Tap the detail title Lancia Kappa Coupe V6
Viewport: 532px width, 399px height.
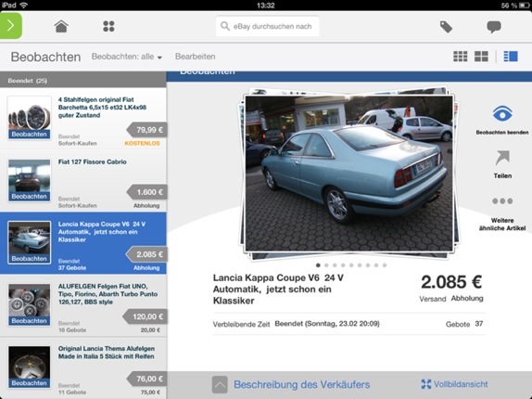point(278,289)
